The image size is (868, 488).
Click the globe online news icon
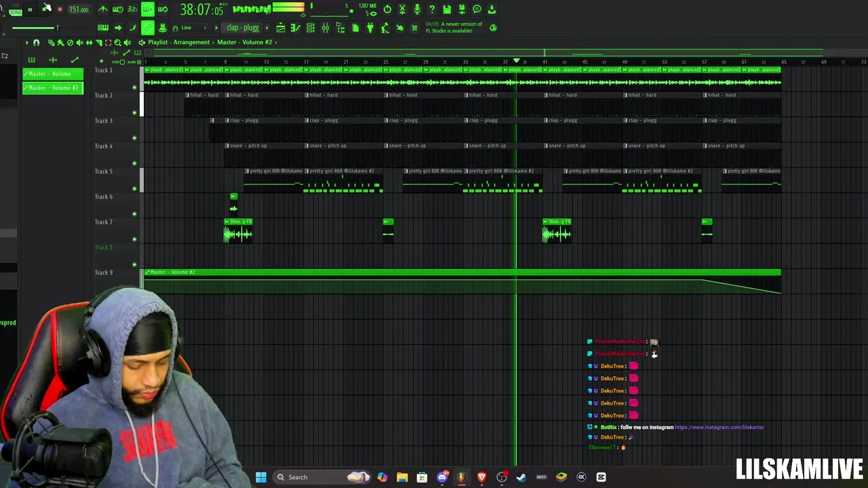493,28
